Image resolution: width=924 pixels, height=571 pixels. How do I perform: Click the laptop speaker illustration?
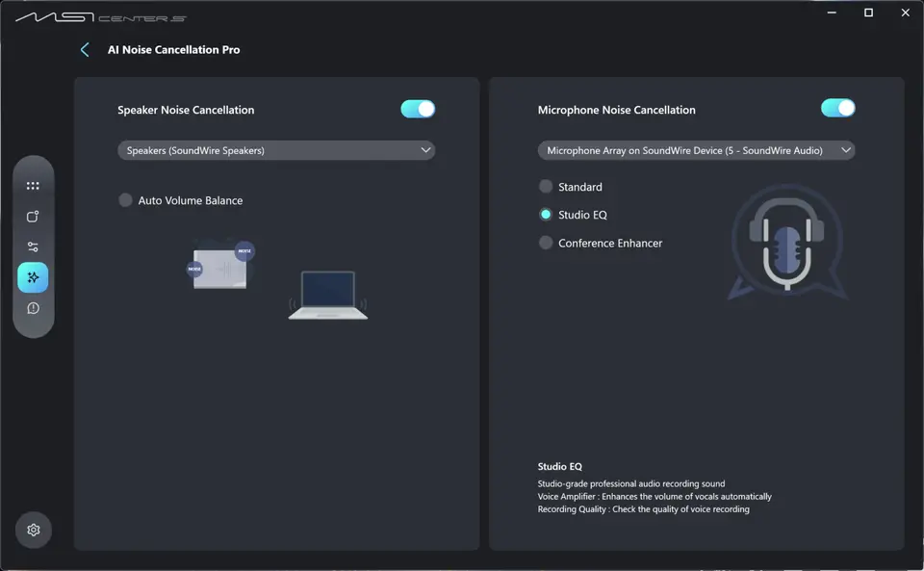327,295
